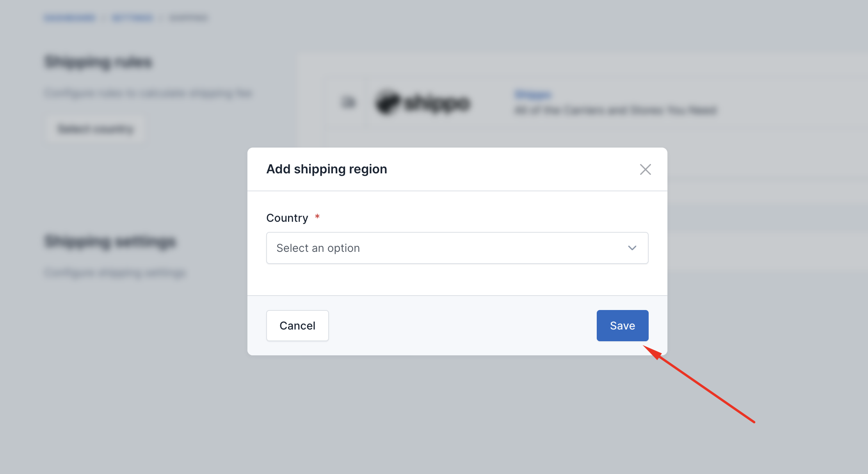Image resolution: width=868 pixels, height=474 pixels.
Task: Click the dropdown chevron arrow in Country field
Action: [632, 248]
